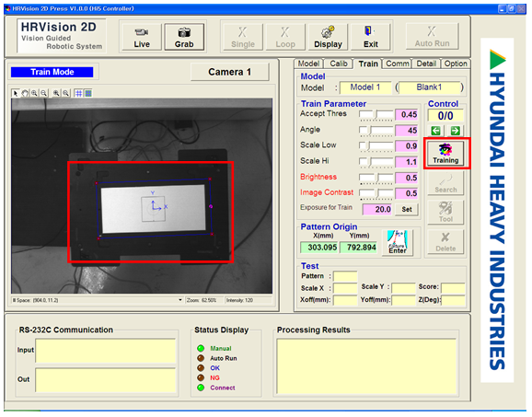Adjust the Brightness slider
Image resolution: width=532 pixels, height=417 pixels.
376,178
